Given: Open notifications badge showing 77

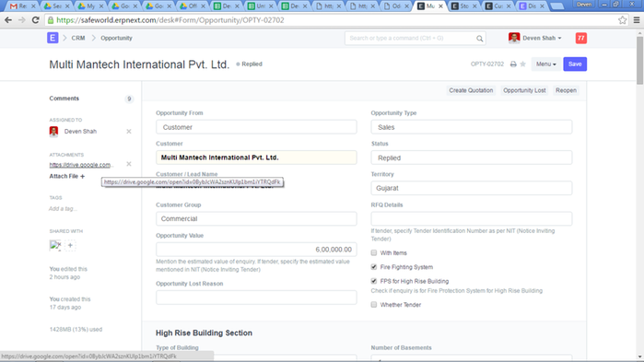Looking at the screenshot, I should click(x=580, y=38).
